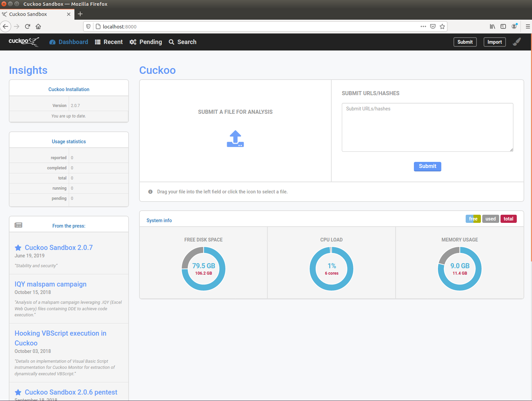The image size is (532, 401).
Task: Open Cuckoo Sandbox 2.0.7 press article
Action: pyautogui.click(x=59, y=248)
